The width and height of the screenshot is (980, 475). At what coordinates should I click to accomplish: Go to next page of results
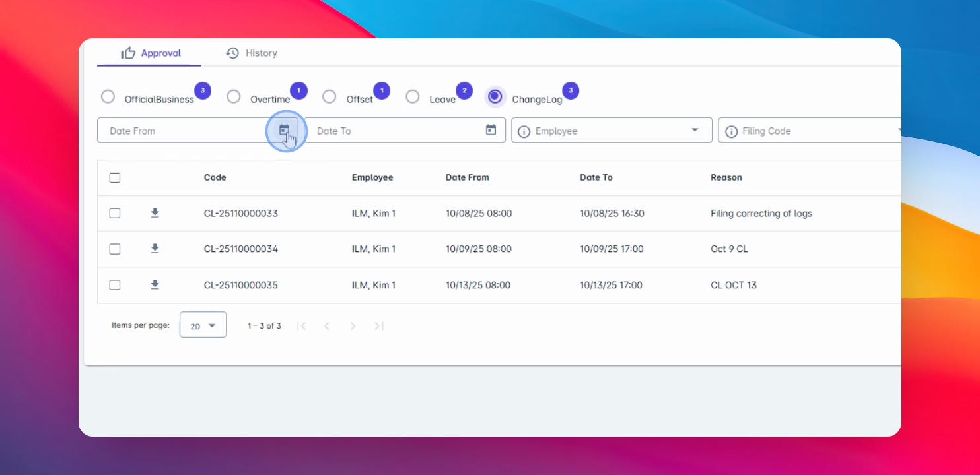point(353,325)
